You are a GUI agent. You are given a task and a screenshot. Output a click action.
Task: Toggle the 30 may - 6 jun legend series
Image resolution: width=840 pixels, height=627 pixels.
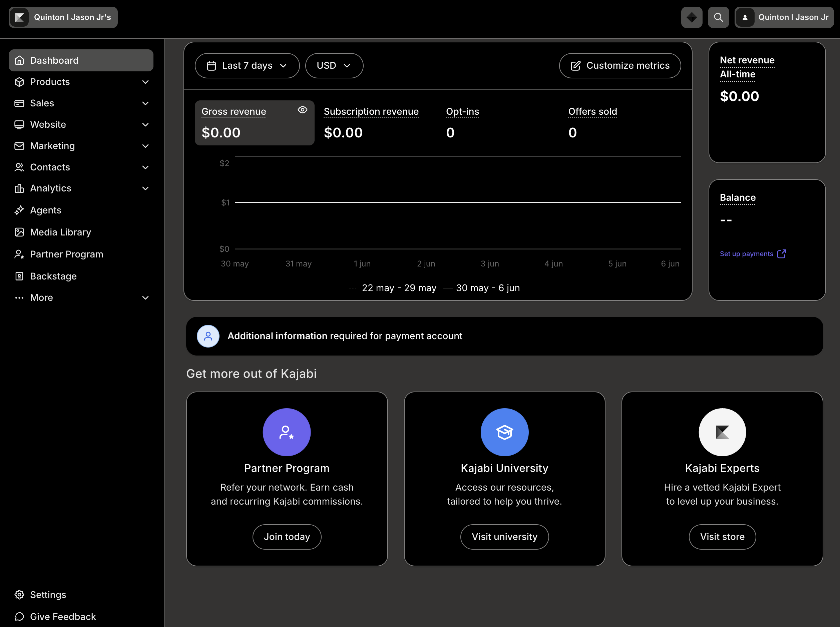(x=481, y=288)
